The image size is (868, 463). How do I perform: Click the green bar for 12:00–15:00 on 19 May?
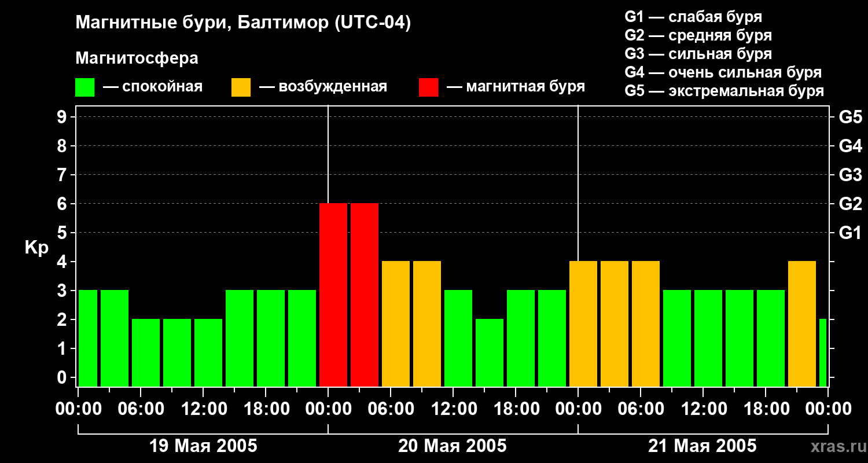pos(208,352)
